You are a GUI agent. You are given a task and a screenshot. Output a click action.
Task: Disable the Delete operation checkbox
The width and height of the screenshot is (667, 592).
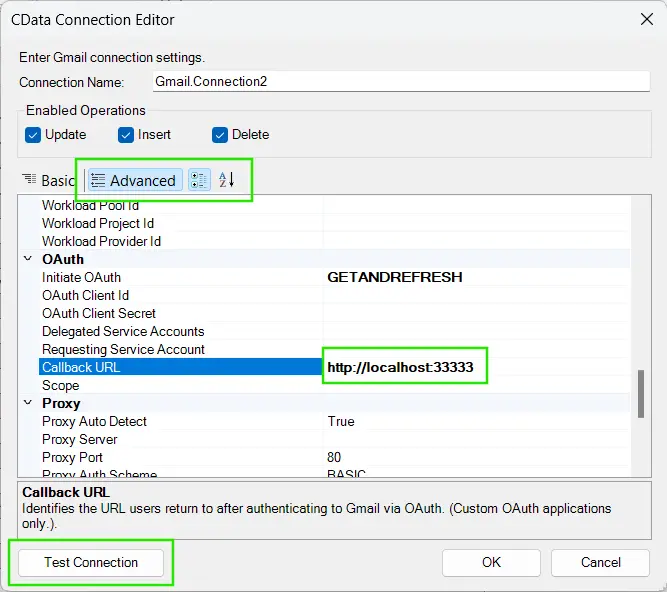pos(220,135)
